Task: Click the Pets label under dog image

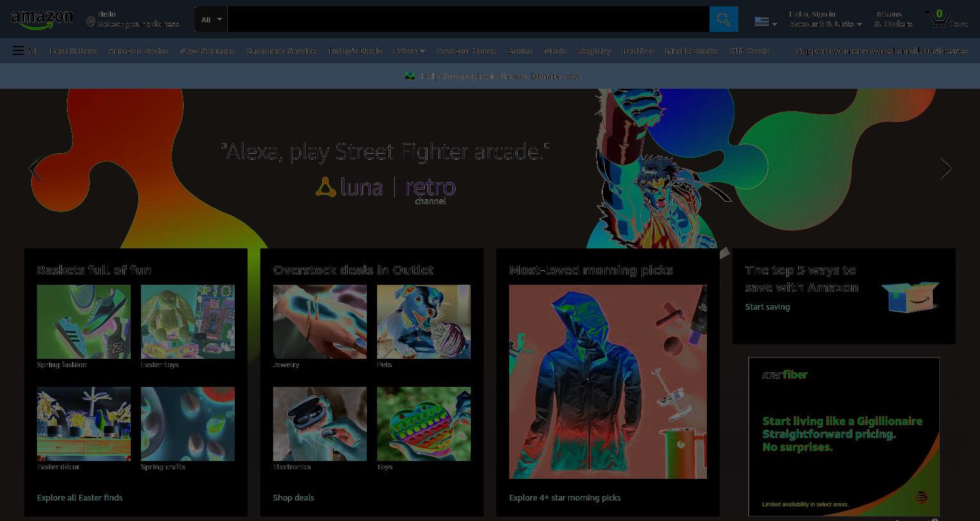Action: [x=385, y=365]
